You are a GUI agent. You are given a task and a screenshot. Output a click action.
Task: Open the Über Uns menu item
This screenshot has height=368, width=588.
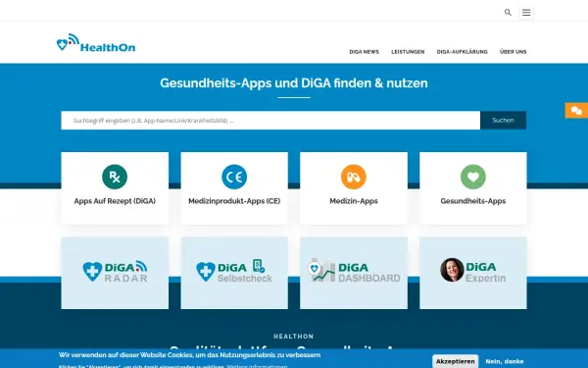tap(513, 52)
